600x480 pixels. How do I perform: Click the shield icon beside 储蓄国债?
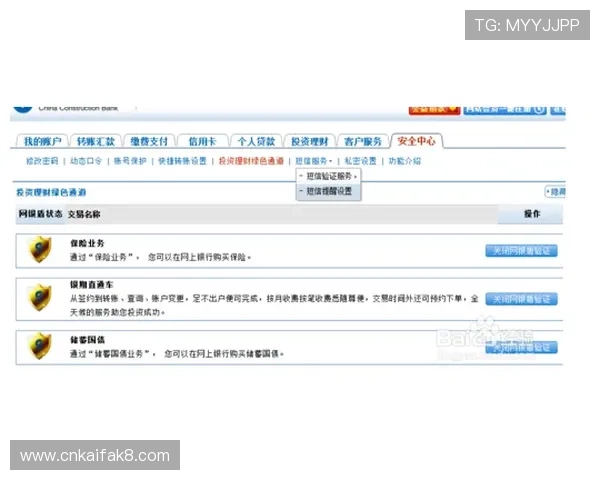point(39,346)
